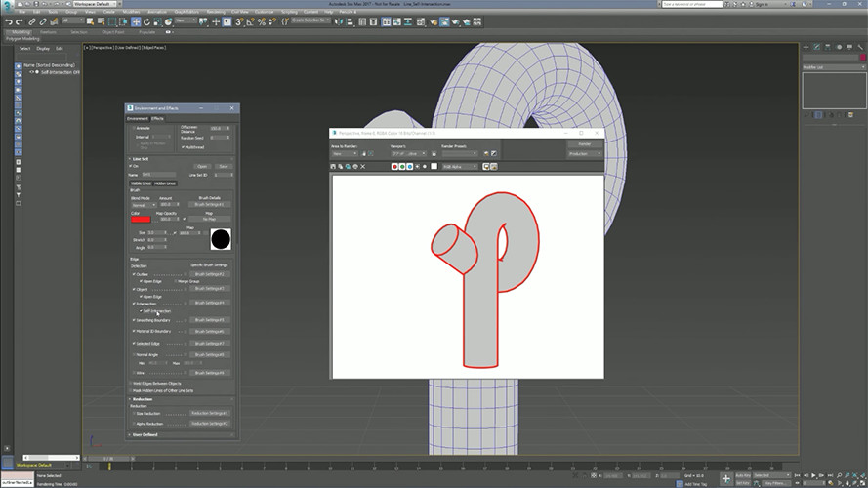
Task: Switch to Effects tab
Action: 158,118
